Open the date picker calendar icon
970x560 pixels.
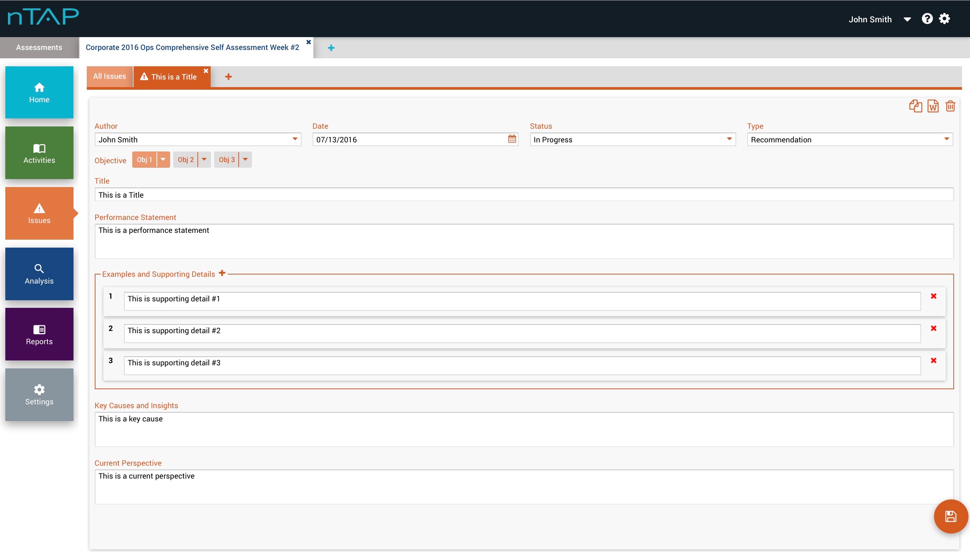pyautogui.click(x=512, y=139)
